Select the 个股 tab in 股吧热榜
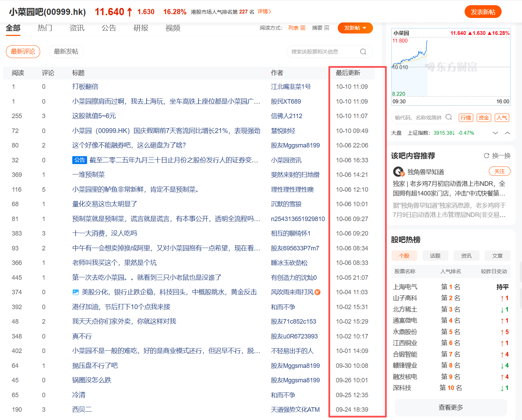522x420 pixels. click(x=404, y=256)
